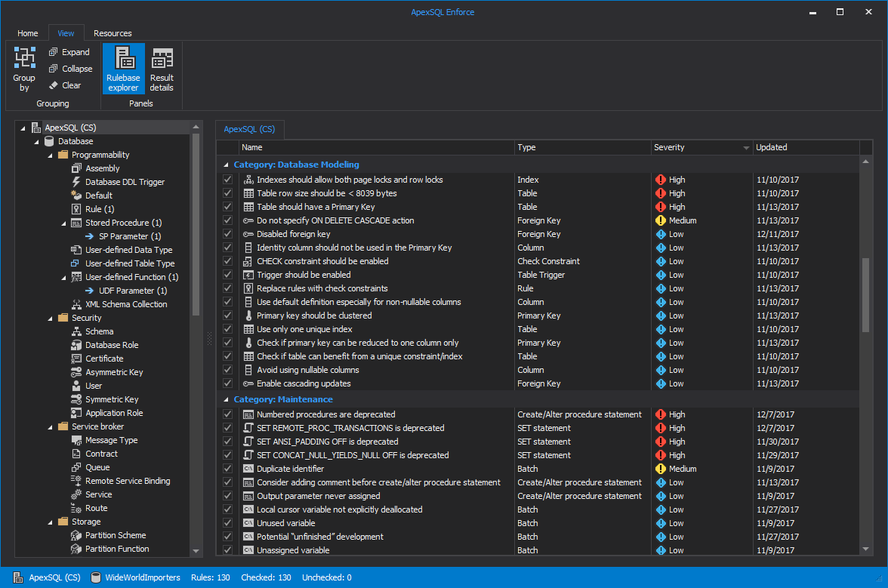Toggle checkbox for 'Duplicate identifier' rule
The height and width of the screenshot is (588, 888).
[x=228, y=469]
